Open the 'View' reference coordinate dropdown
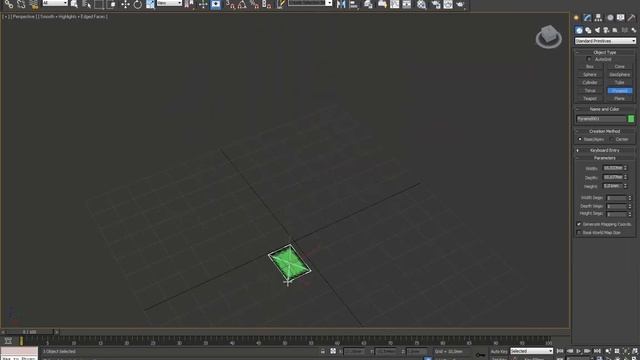Image resolution: width=640 pixels, height=360 pixels. point(169,3)
